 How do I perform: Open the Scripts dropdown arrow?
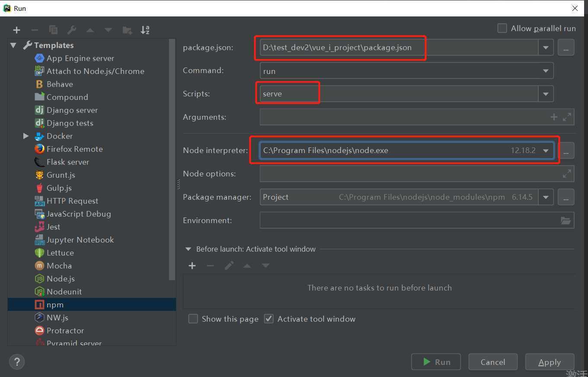[x=546, y=94]
